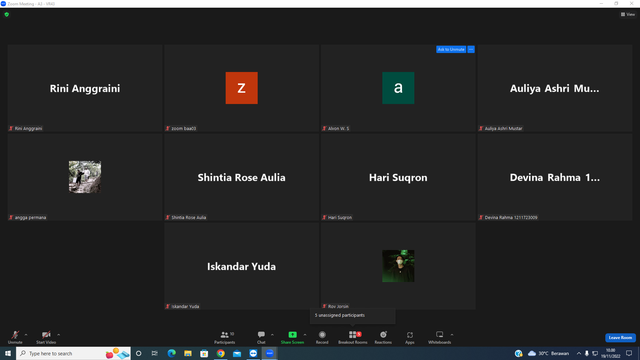Expand video options arrow next to Start Video
This screenshot has height=360, width=640.
[x=59, y=335]
